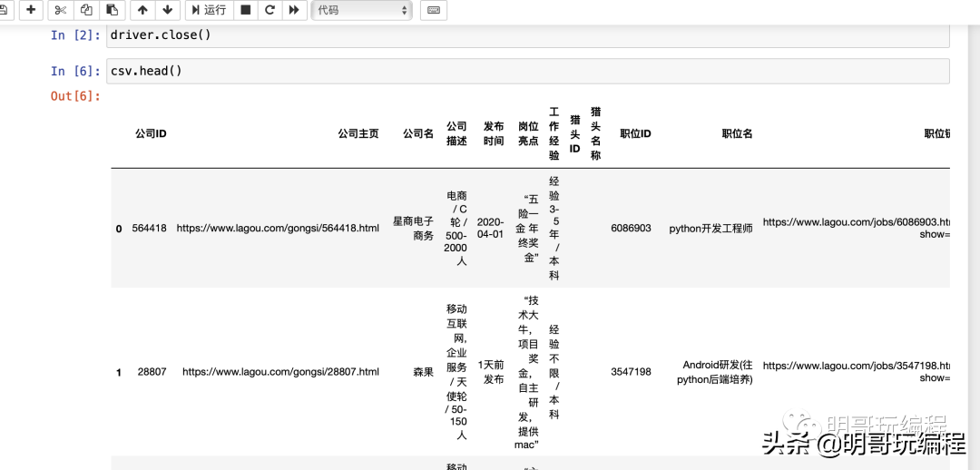Click company ID cell 28807
The height and width of the screenshot is (470, 980).
click(152, 372)
